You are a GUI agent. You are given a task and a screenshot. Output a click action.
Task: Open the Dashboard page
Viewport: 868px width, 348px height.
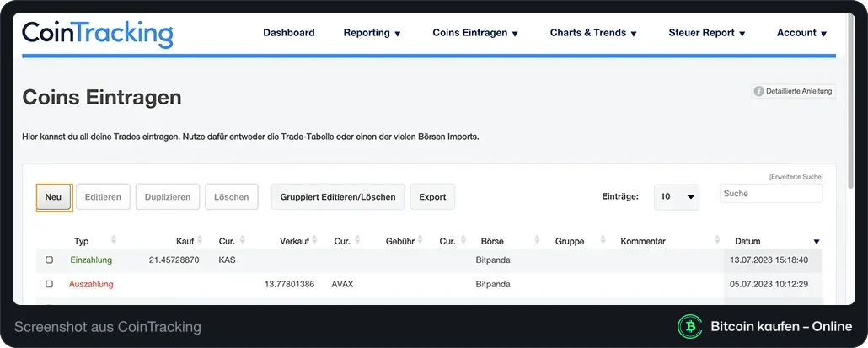(288, 33)
